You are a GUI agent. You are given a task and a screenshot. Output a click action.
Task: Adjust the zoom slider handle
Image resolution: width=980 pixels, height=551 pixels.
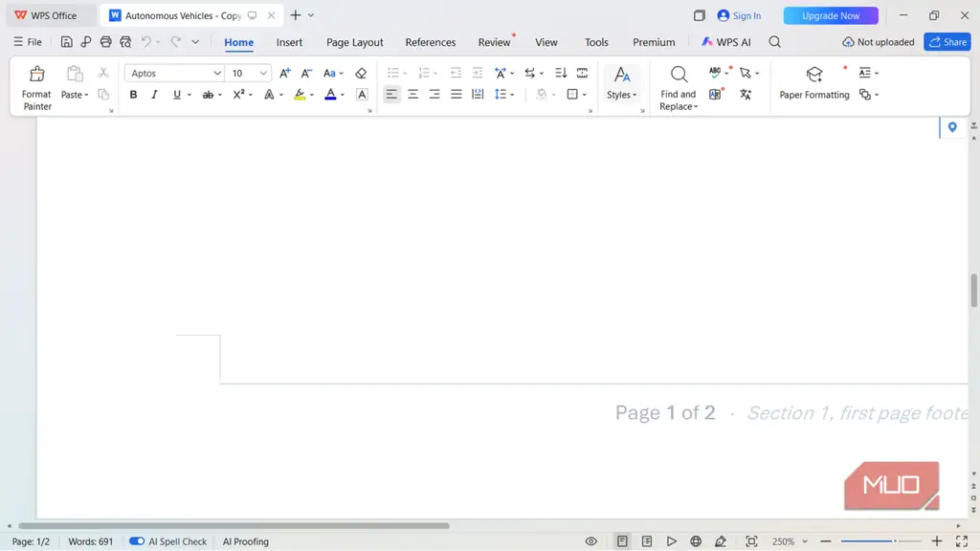pyautogui.click(x=895, y=541)
